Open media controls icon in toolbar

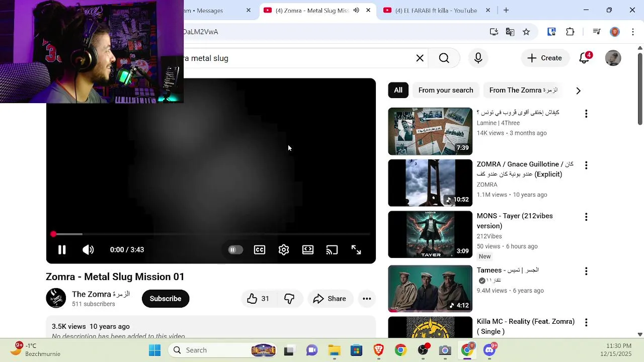[597, 32]
